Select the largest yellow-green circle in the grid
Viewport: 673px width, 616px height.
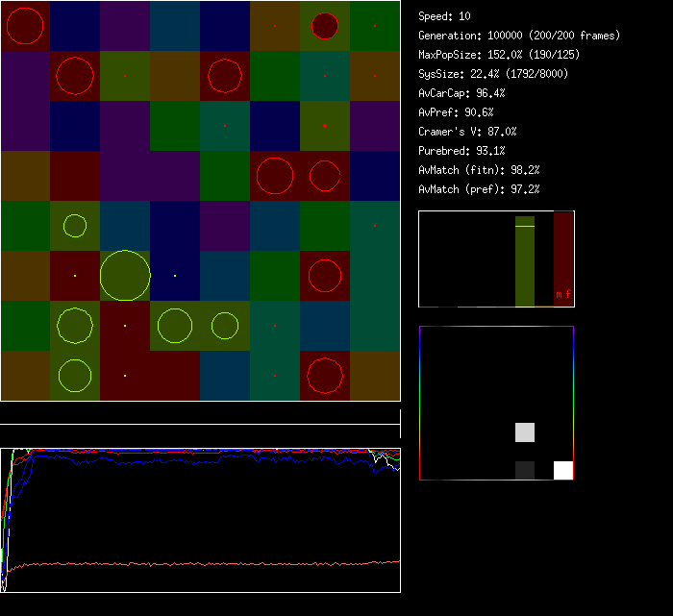coord(125,276)
